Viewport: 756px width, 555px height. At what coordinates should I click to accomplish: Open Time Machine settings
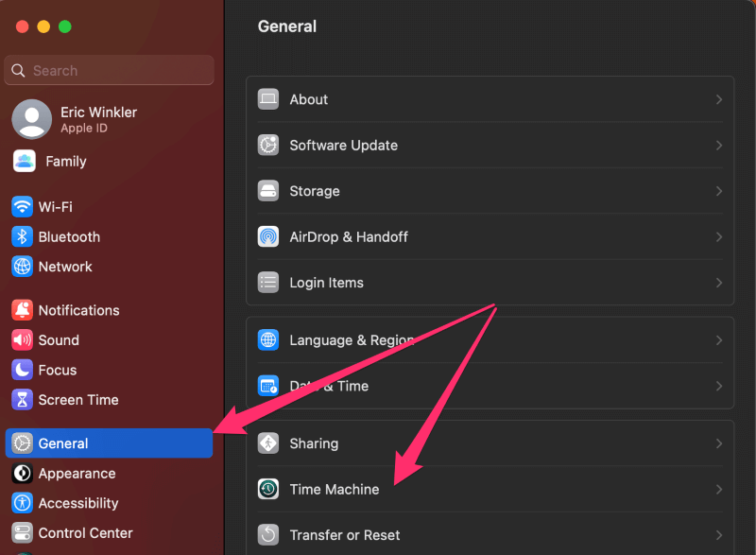[490, 489]
